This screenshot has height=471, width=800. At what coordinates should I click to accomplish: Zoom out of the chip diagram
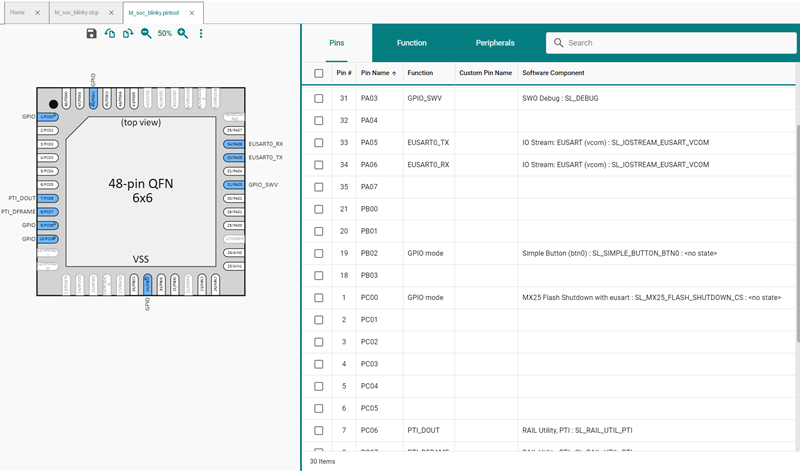[146, 33]
